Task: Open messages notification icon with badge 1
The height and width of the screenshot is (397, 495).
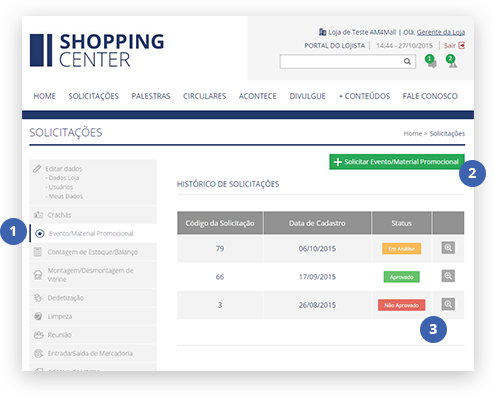Action: point(431,62)
